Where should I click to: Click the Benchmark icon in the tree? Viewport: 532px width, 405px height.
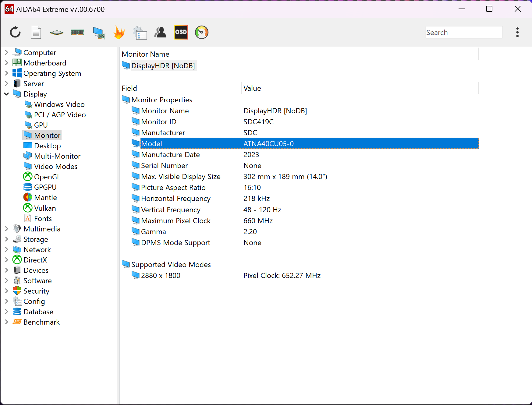point(17,322)
